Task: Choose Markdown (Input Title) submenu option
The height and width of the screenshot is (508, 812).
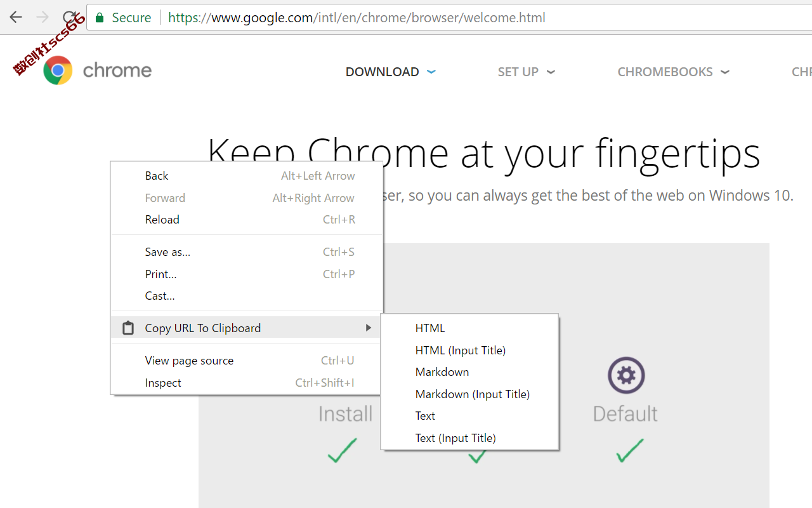Action: coord(469,394)
